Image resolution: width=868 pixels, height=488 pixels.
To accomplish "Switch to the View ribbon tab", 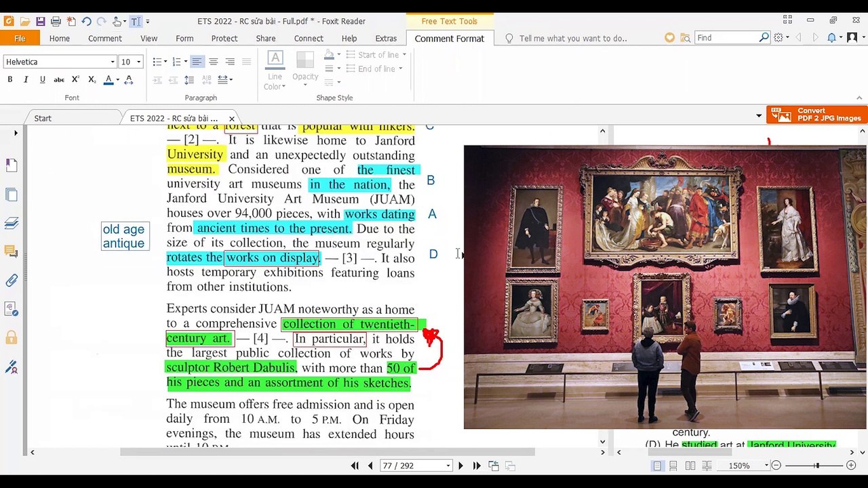I will pos(149,39).
